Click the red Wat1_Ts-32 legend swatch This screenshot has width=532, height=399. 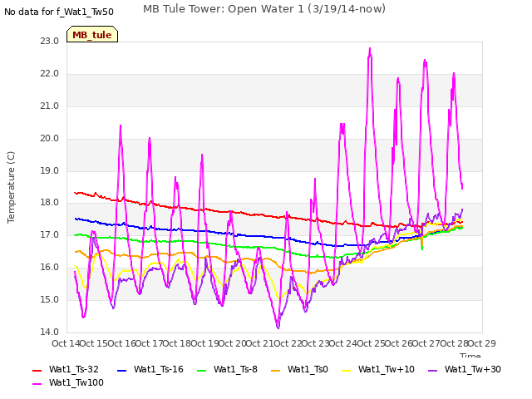37,371
